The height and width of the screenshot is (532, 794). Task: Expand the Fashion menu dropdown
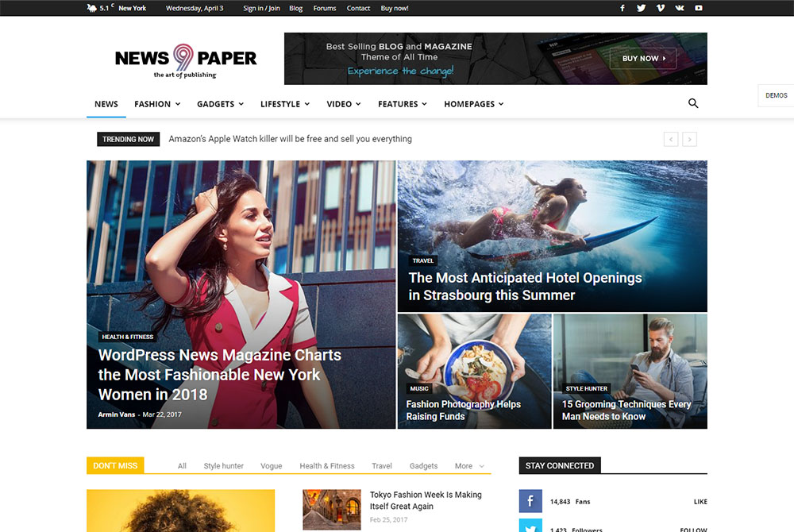click(157, 104)
